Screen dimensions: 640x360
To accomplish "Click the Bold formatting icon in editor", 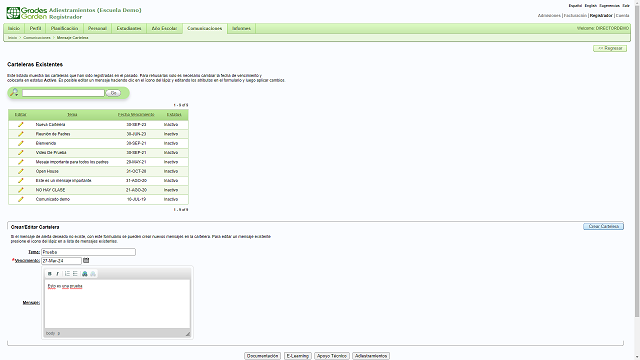I will pos(50,274).
